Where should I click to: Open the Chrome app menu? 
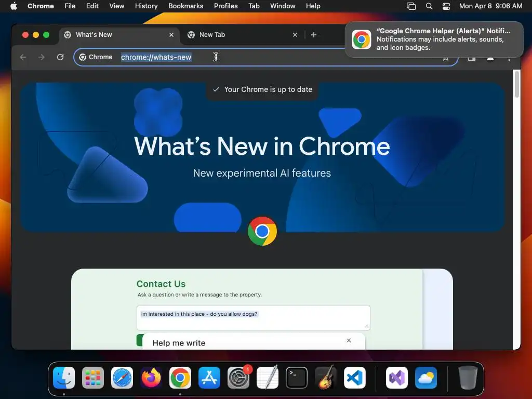tap(41, 6)
